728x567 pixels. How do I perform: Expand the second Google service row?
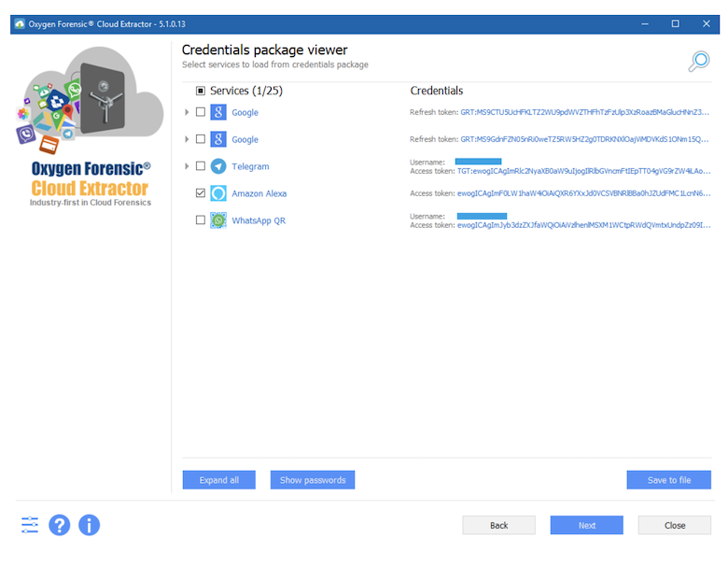click(187, 139)
